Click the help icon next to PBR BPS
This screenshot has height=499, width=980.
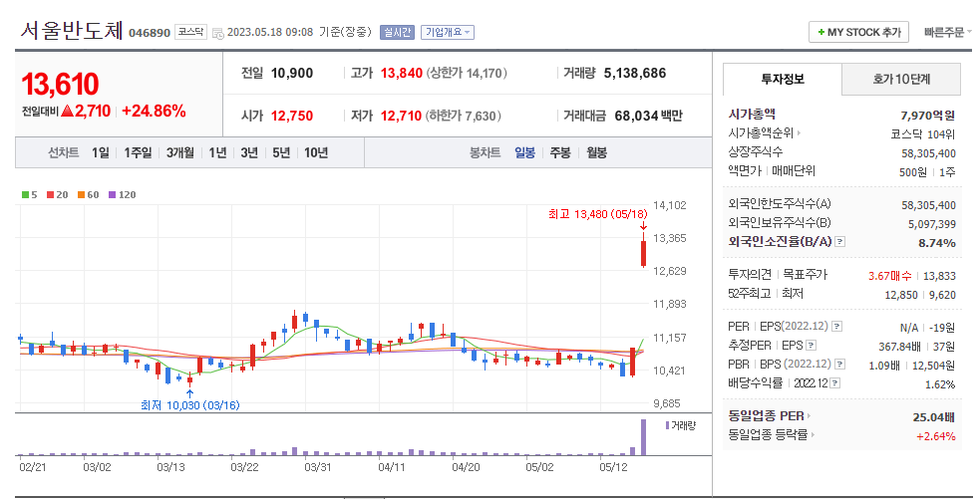[x=840, y=365]
